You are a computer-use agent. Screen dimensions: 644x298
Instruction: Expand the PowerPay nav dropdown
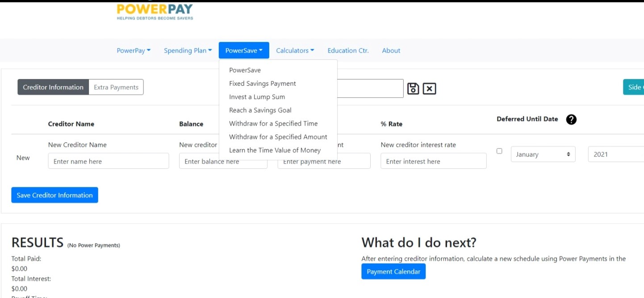click(134, 50)
